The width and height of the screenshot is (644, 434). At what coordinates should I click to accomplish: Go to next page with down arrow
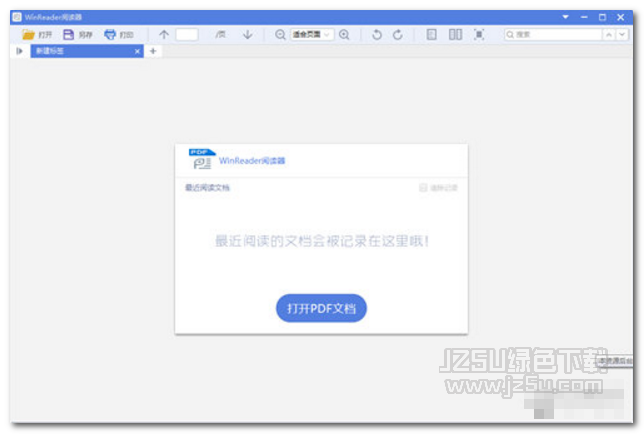tap(247, 34)
